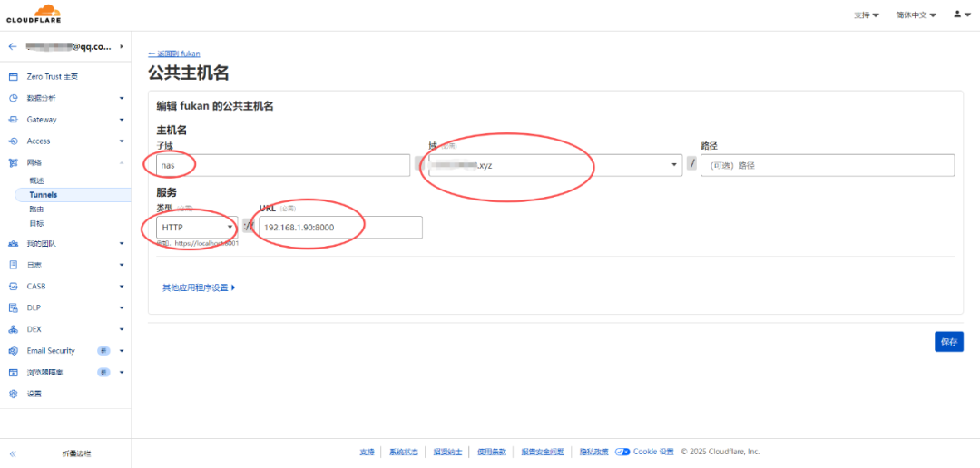This screenshot has height=468, width=980.
Task: Click the 返回到 fukan link
Action: (x=173, y=54)
